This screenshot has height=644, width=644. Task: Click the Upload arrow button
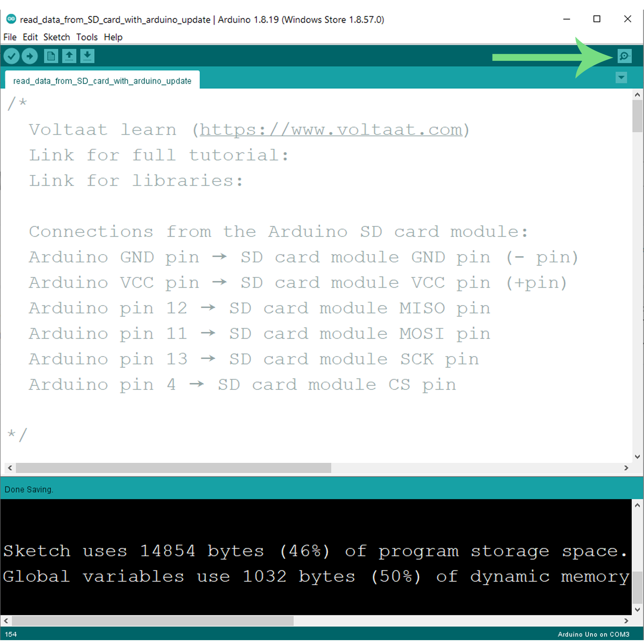[30, 56]
